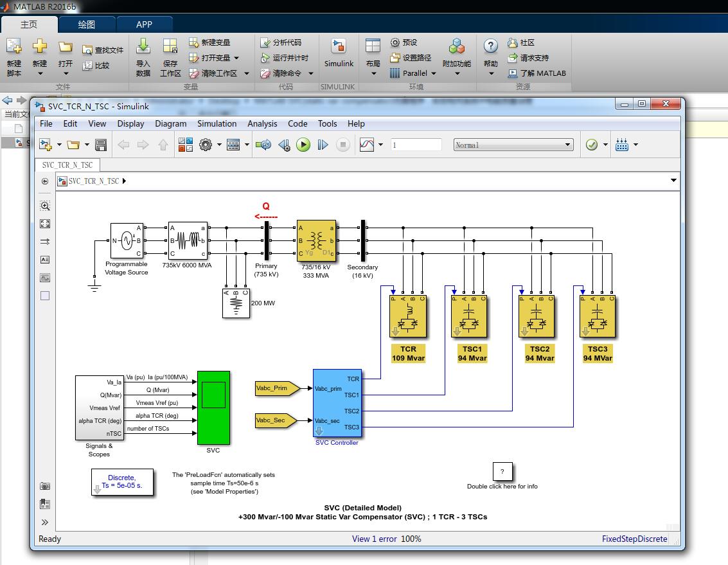Click the simulation stop time input field

[x=416, y=145]
